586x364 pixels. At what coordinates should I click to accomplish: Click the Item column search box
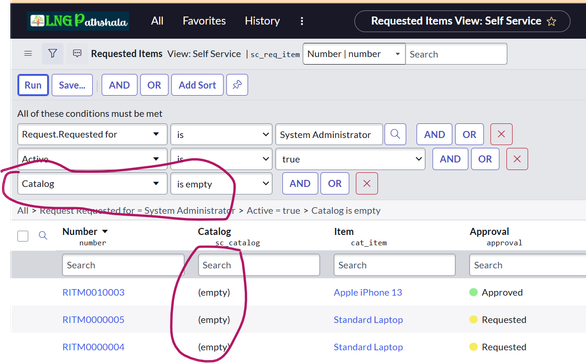coord(394,265)
